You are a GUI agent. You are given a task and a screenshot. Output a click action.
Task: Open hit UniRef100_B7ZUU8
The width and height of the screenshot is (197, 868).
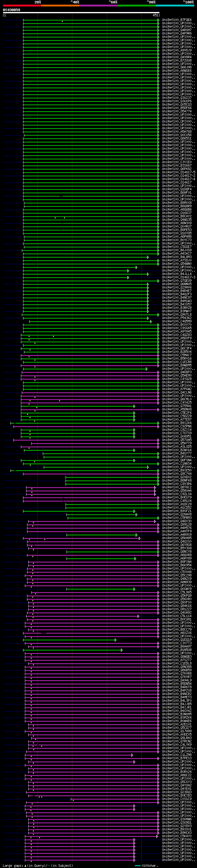[177, 60]
